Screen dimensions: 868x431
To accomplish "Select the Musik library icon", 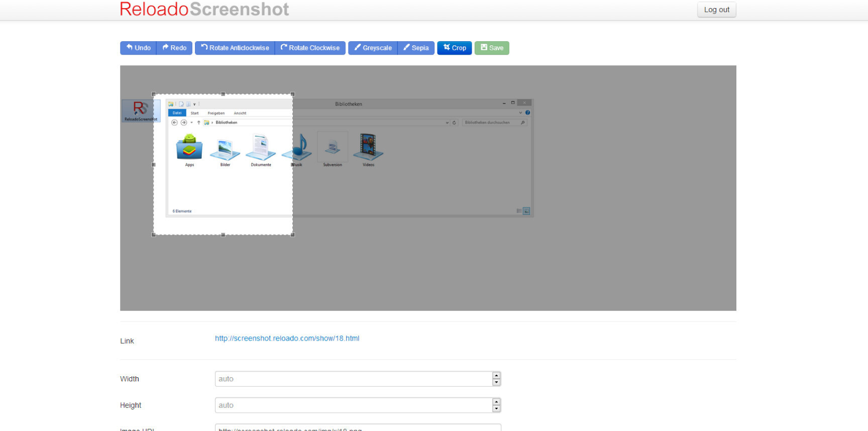I will point(297,150).
